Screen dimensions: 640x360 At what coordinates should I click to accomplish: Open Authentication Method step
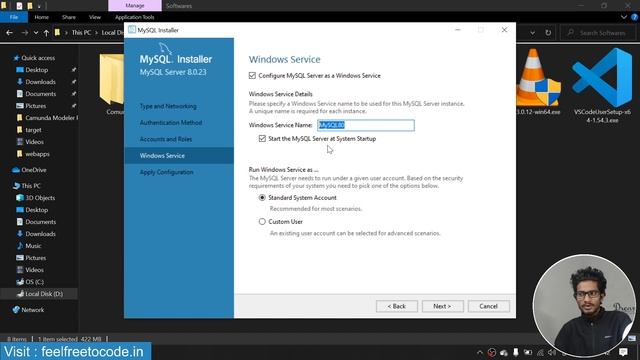point(171,122)
